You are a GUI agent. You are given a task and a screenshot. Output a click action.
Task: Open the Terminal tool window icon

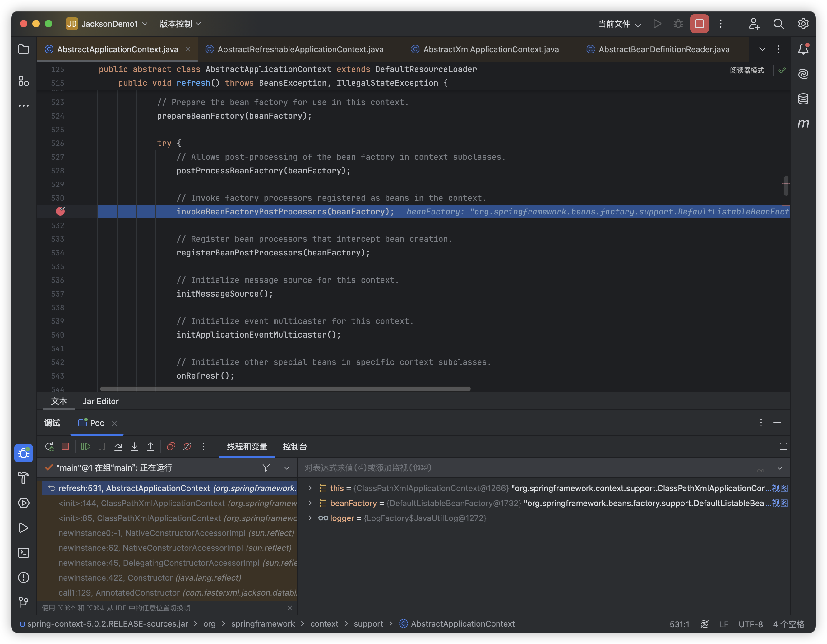coord(24,553)
